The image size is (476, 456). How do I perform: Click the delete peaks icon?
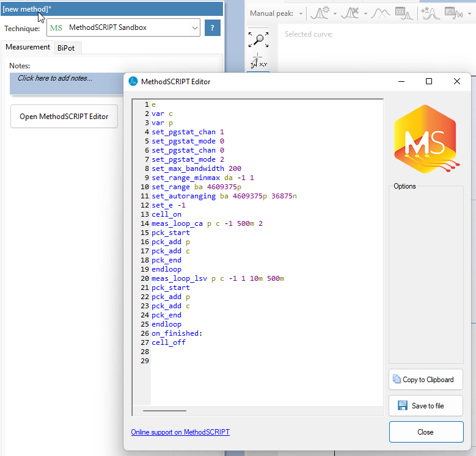(351, 13)
